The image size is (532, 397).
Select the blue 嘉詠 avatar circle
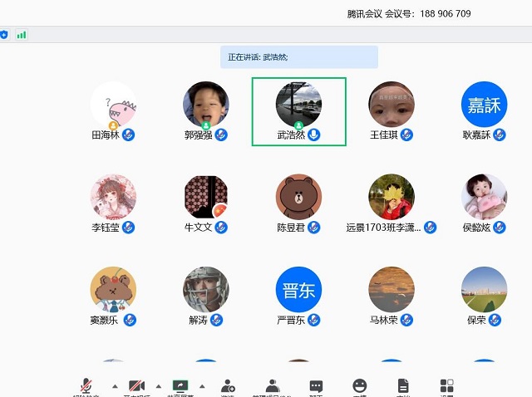tap(484, 105)
